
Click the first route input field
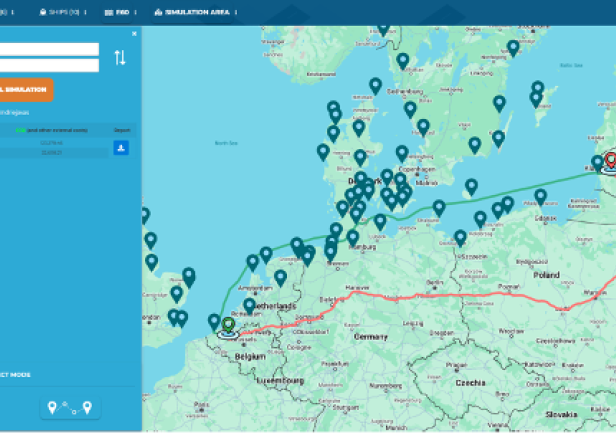coord(49,49)
